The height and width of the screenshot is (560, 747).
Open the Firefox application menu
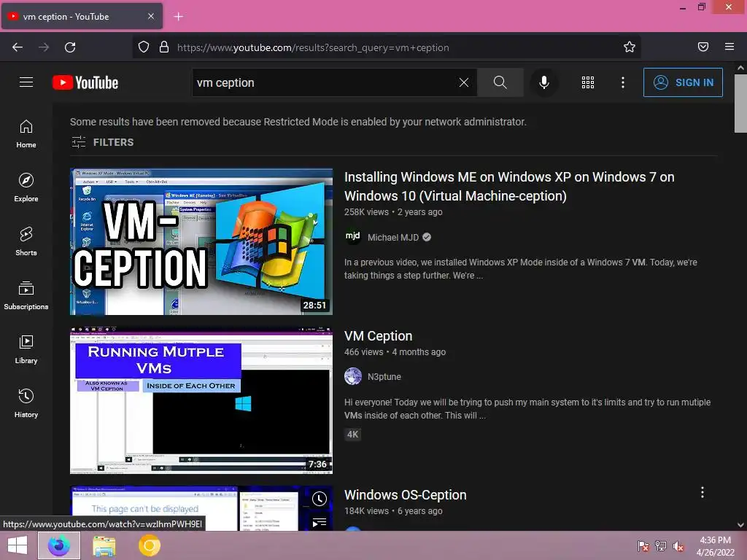point(729,47)
